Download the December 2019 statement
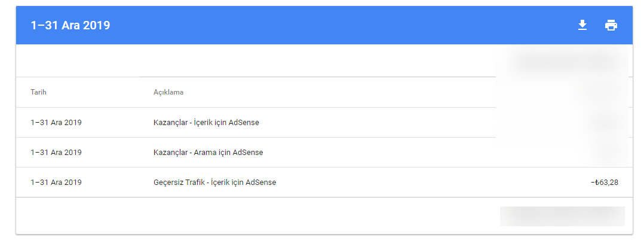This screenshot has width=644, height=240. pos(582,26)
